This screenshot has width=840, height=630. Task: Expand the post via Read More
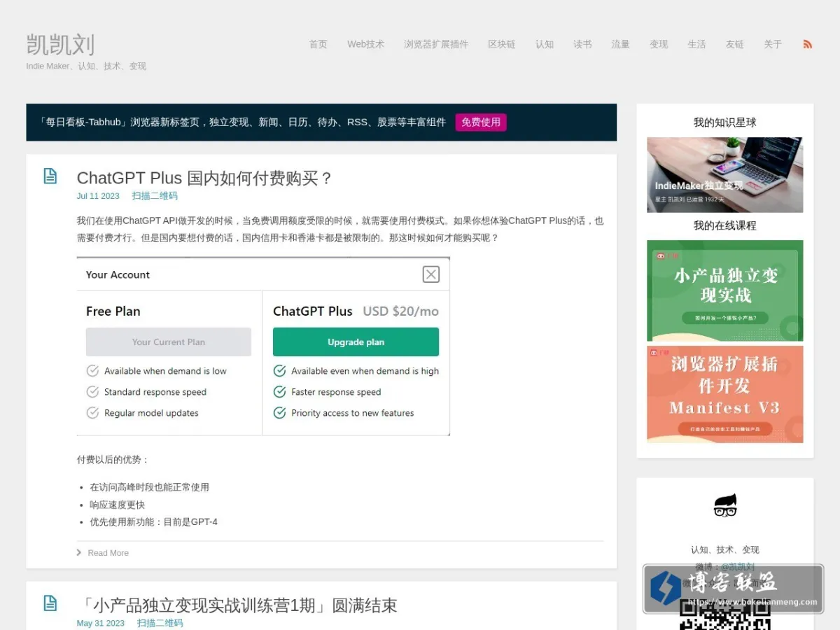103,553
